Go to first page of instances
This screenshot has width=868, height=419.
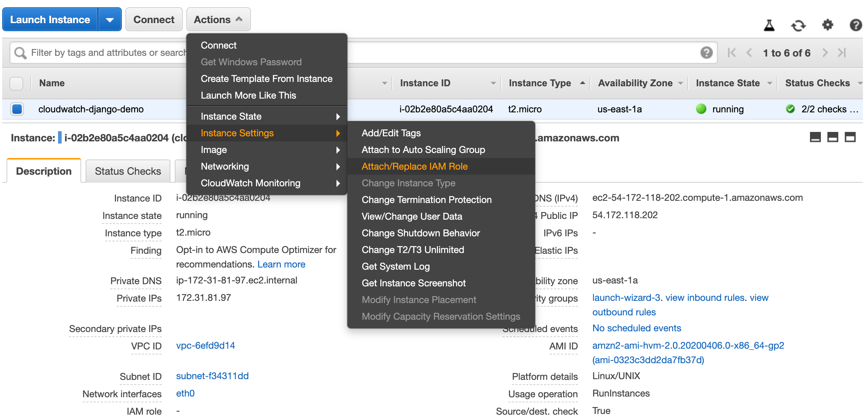[x=731, y=53]
